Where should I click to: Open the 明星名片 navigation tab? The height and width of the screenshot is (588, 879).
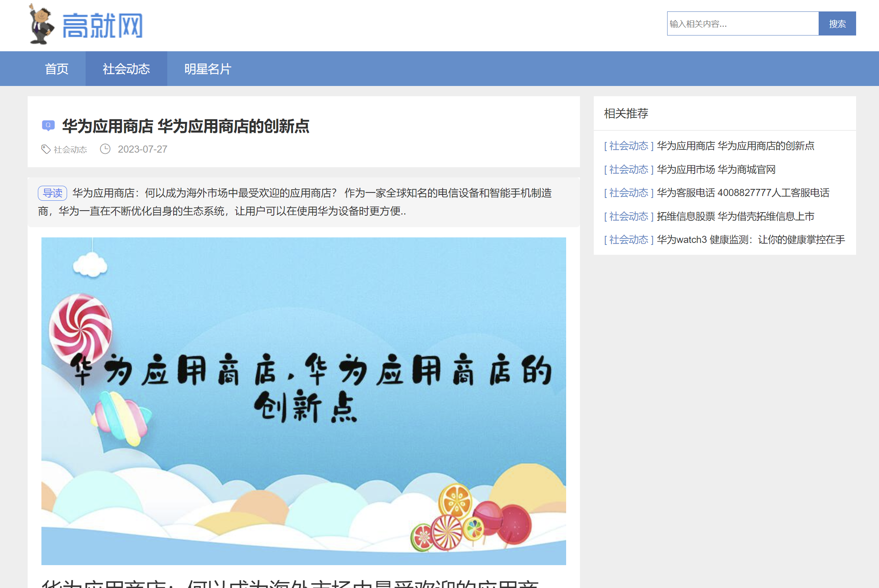click(x=208, y=69)
